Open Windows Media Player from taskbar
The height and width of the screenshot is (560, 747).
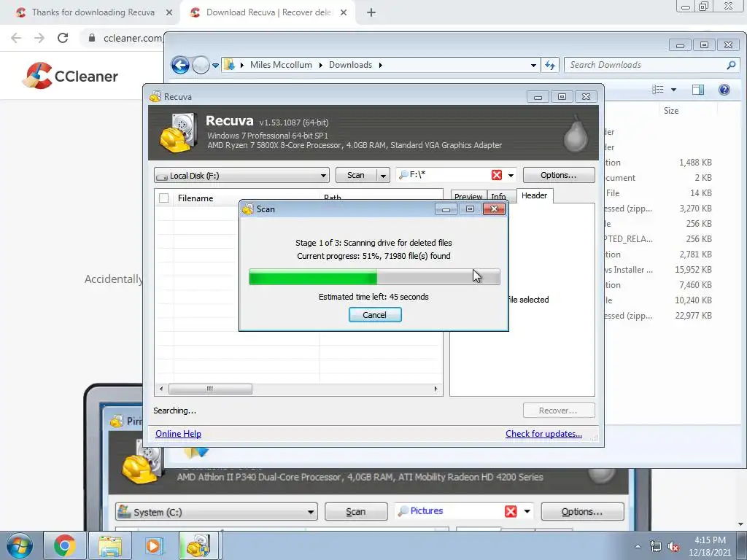coord(153,545)
